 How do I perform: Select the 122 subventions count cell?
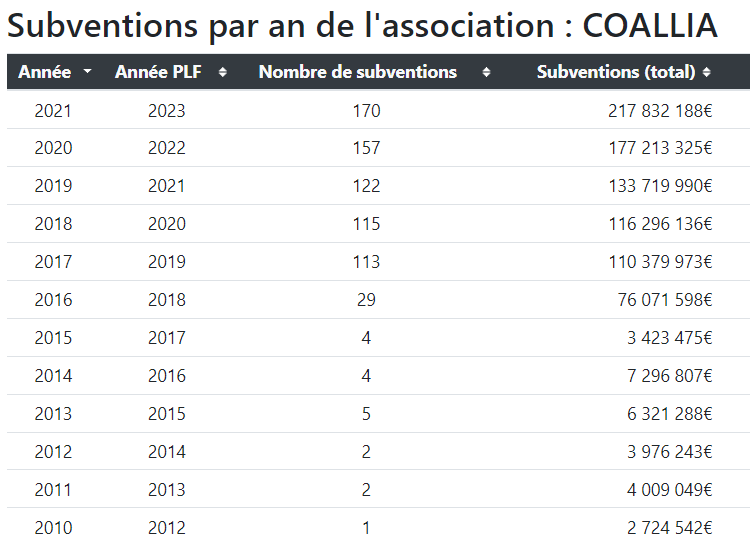(366, 186)
